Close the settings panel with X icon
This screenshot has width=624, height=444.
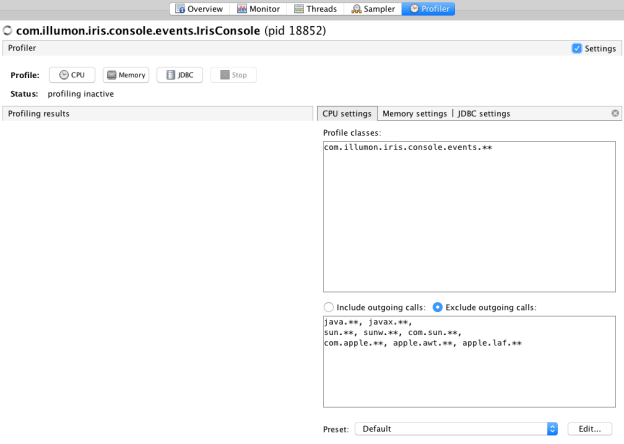[x=615, y=114]
